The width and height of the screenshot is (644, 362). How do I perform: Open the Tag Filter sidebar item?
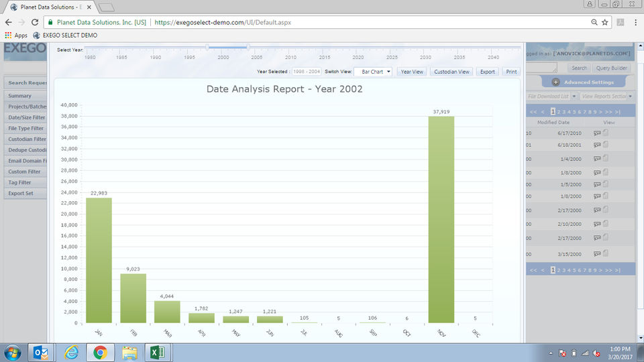25,182
